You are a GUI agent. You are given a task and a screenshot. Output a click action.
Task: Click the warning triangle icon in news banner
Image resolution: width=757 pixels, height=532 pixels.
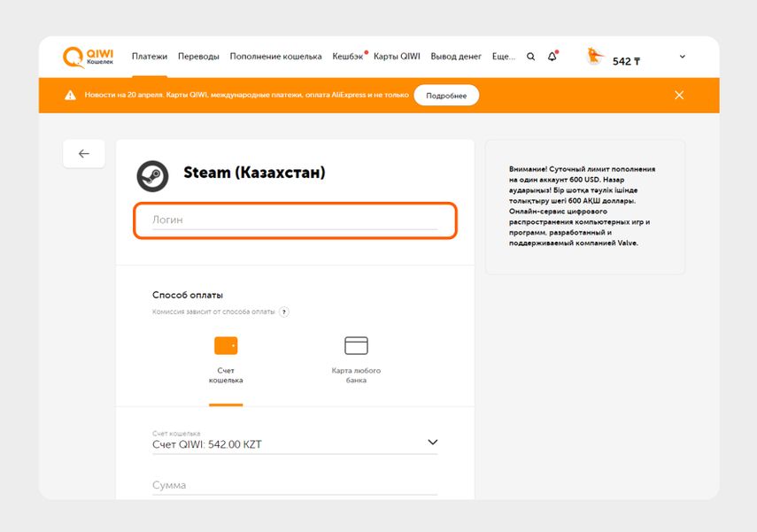71,95
